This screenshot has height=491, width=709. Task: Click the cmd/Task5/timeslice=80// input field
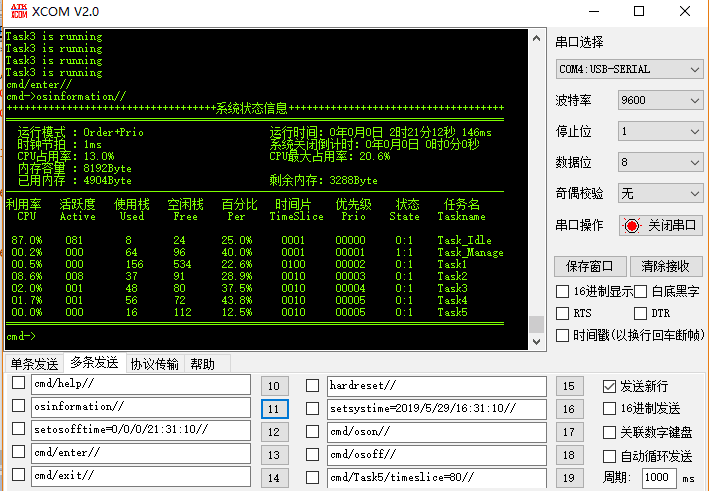437,478
